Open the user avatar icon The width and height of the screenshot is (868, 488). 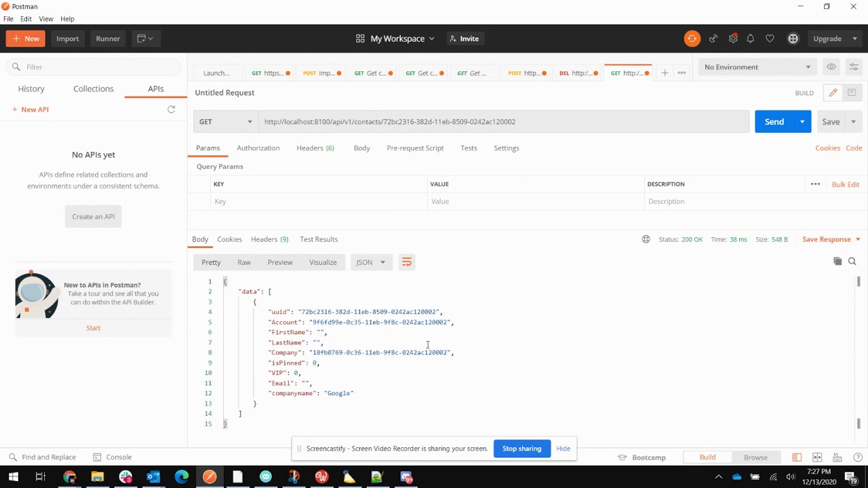tap(793, 39)
